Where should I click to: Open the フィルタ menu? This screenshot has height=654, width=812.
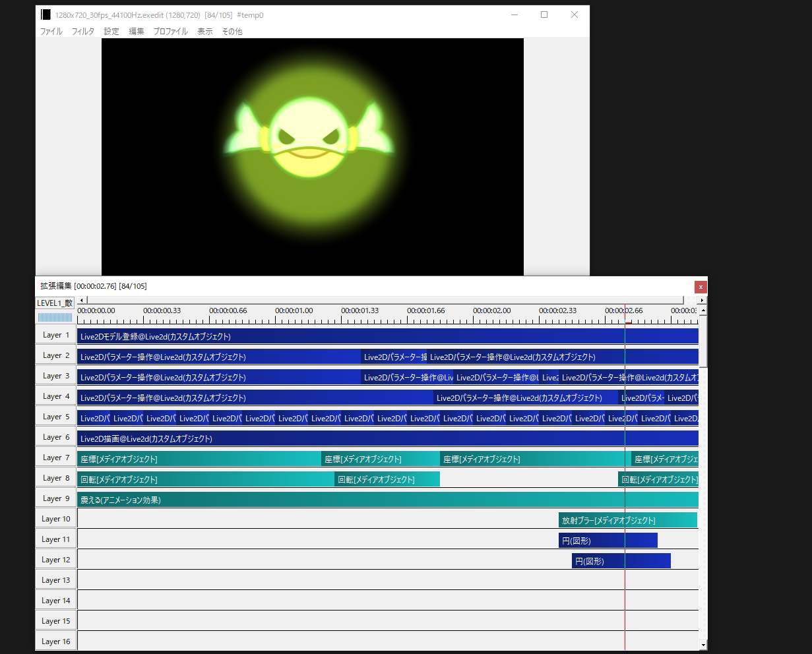pyautogui.click(x=83, y=32)
